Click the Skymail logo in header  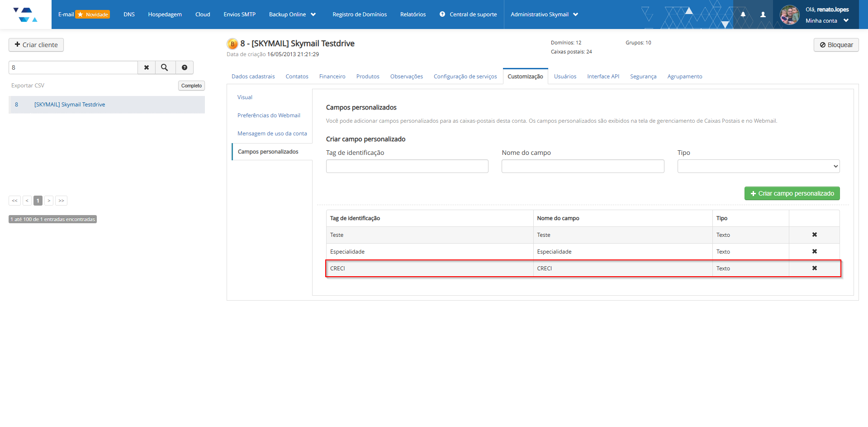pyautogui.click(x=25, y=14)
